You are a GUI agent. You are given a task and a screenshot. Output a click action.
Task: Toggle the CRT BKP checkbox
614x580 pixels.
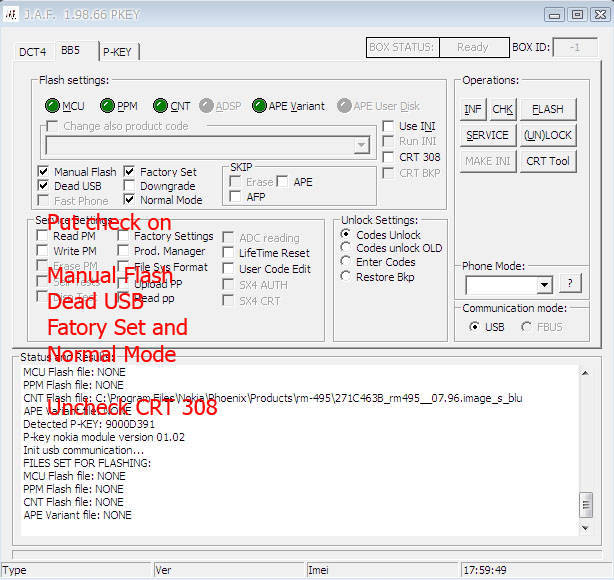(388, 173)
